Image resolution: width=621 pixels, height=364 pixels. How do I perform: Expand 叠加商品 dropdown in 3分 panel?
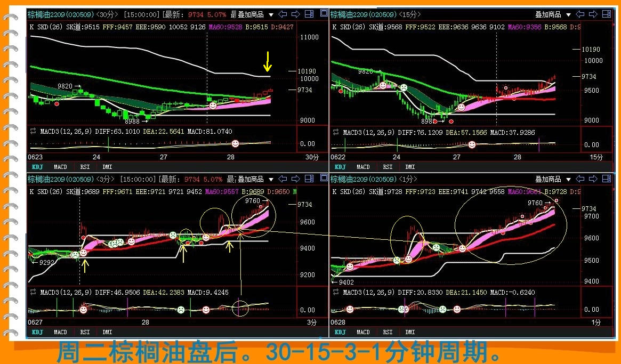pos(271,180)
